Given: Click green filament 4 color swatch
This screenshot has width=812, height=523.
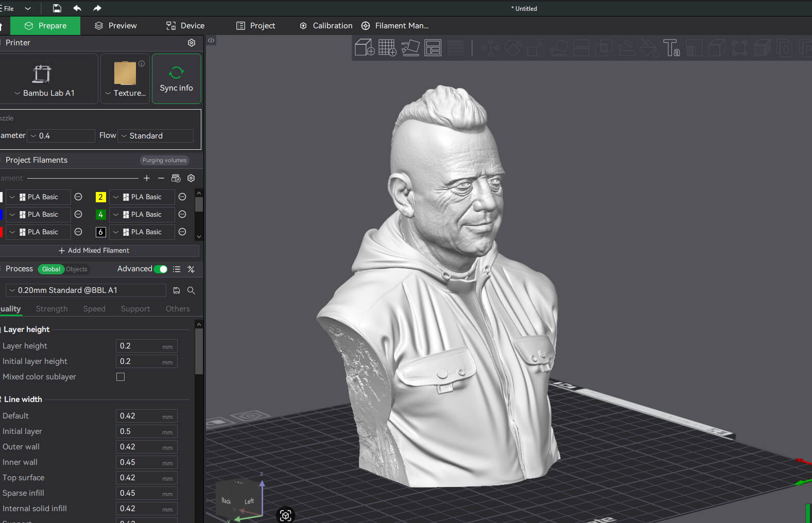Looking at the screenshot, I should pos(101,215).
